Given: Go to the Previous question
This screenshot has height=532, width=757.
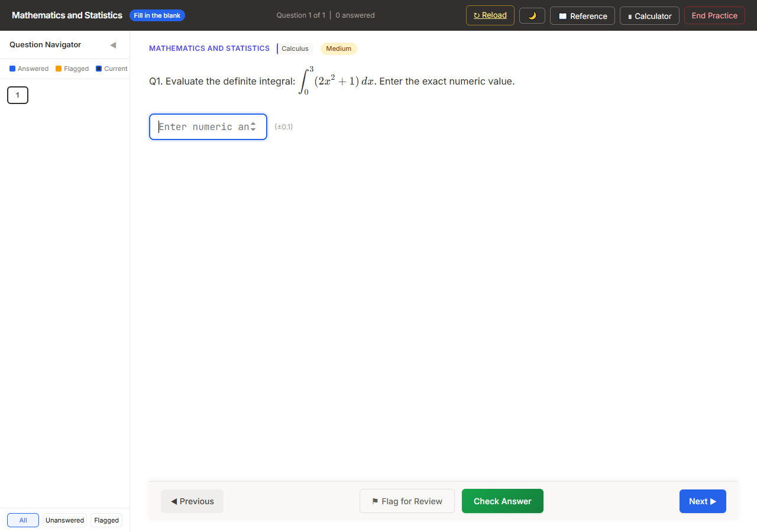Looking at the screenshot, I should click(x=192, y=501).
